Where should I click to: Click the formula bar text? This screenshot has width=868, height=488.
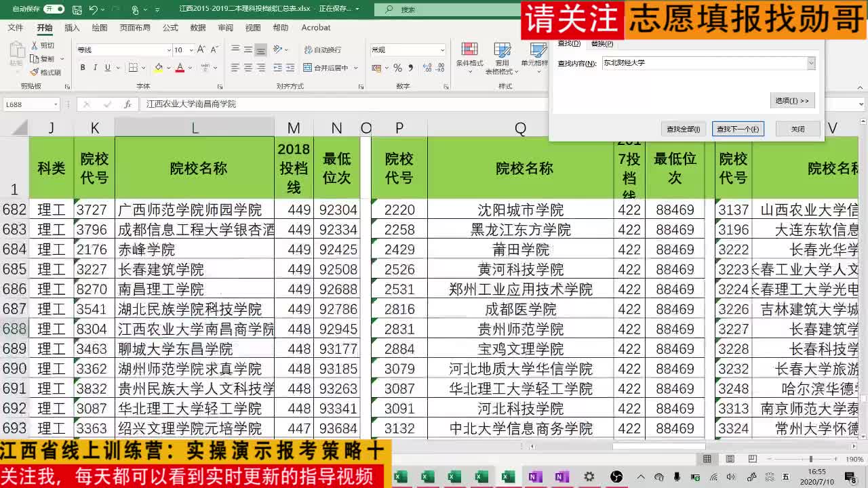pyautogui.click(x=191, y=104)
